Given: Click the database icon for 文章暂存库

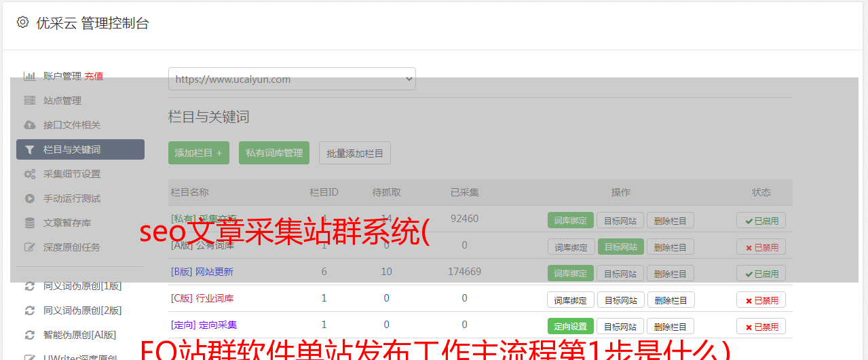Looking at the screenshot, I should [x=29, y=223].
